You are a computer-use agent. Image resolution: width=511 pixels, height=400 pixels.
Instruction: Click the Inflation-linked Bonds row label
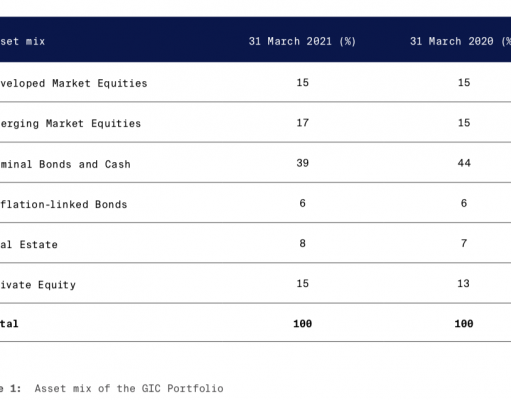click(63, 204)
